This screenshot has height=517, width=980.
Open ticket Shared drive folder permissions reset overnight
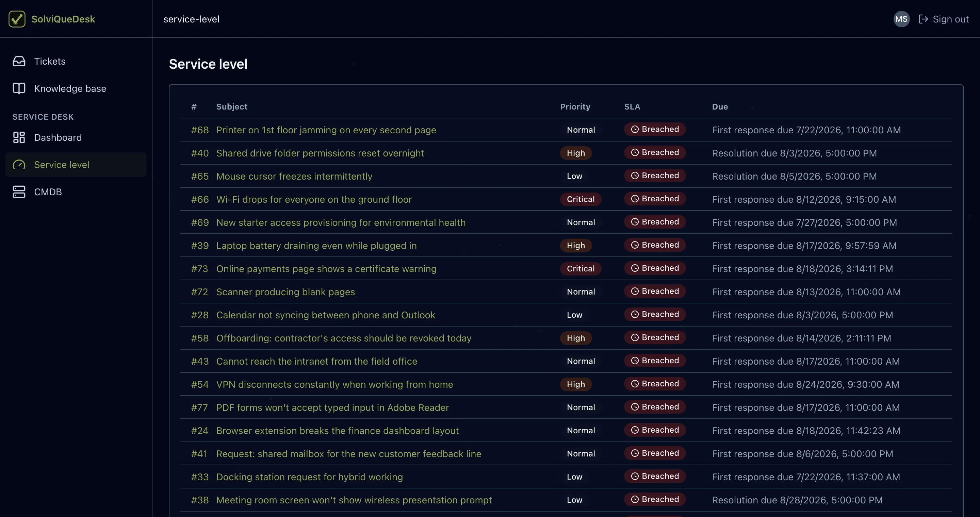point(320,153)
